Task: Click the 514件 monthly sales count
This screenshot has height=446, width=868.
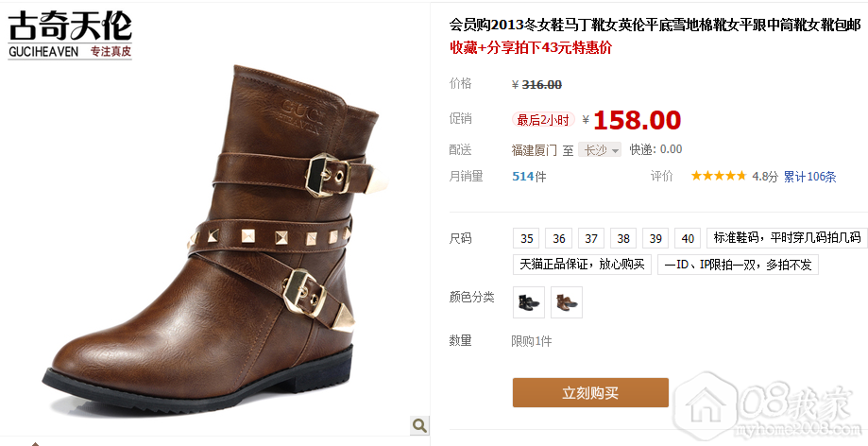Action: point(529,177)
